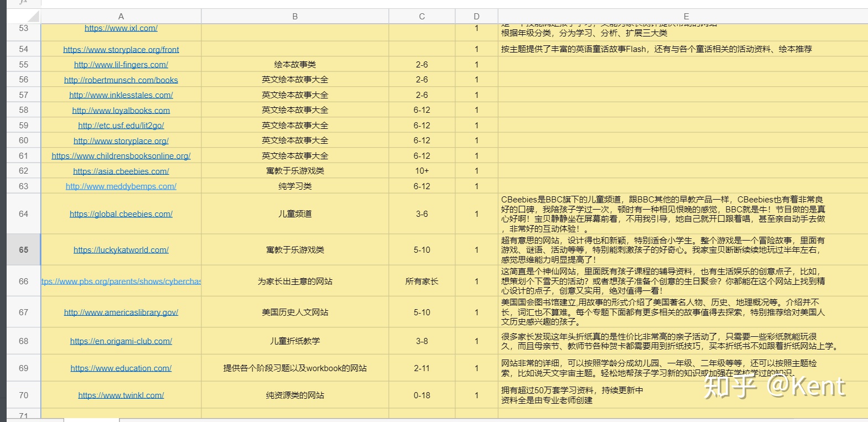Image resolution: width=868 pixels, height=422 pixels.
Task: Click the '所有家长' cell
Action: [422, 282]
